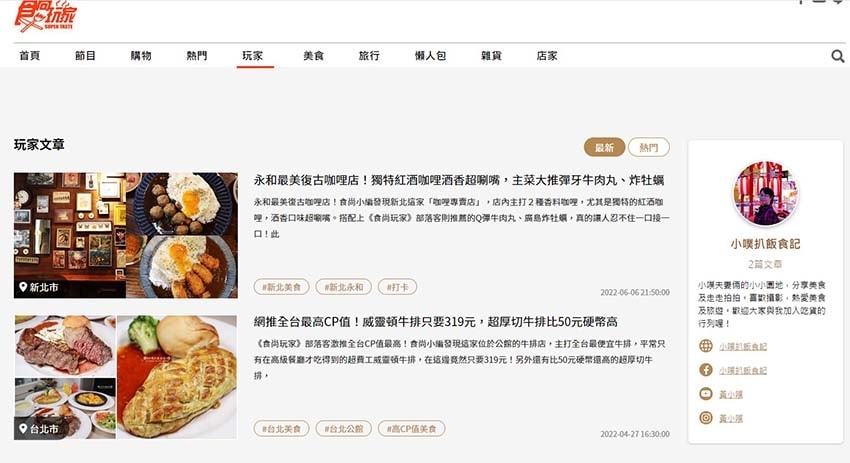Select the 玩家 navigation tab

pyautogui.click(x=253, y=55)
